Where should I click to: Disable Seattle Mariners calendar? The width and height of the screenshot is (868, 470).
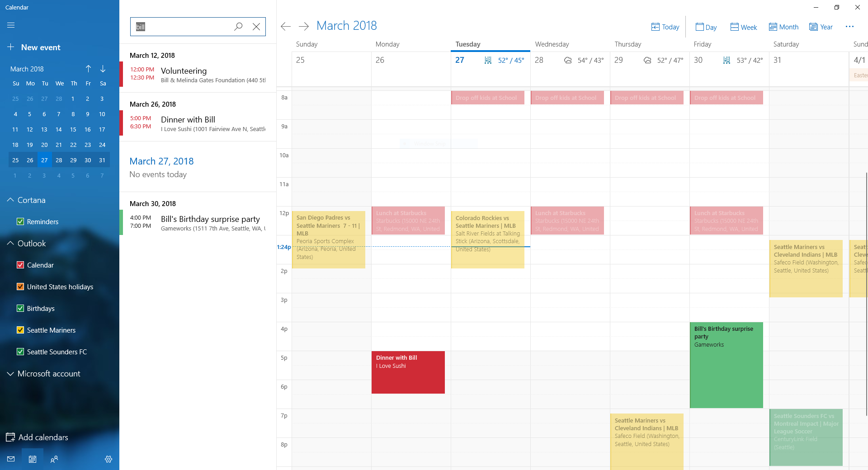pyautogui.click(x=20, y=330)
